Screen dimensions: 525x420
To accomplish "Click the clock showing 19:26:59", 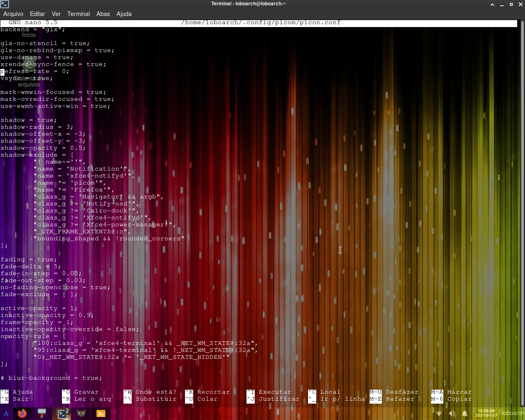I will tap(486, 412).
